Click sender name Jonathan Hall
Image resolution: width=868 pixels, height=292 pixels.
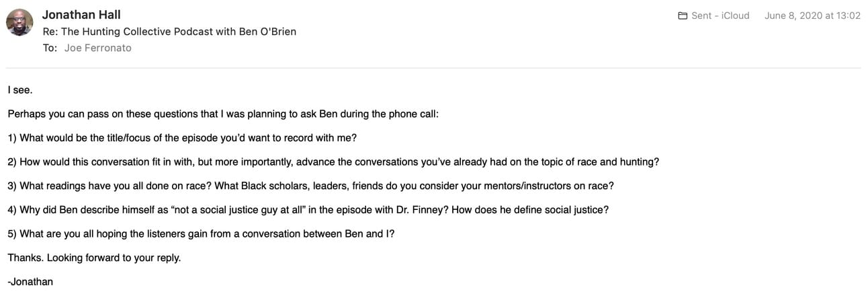[x=81, y=14]
